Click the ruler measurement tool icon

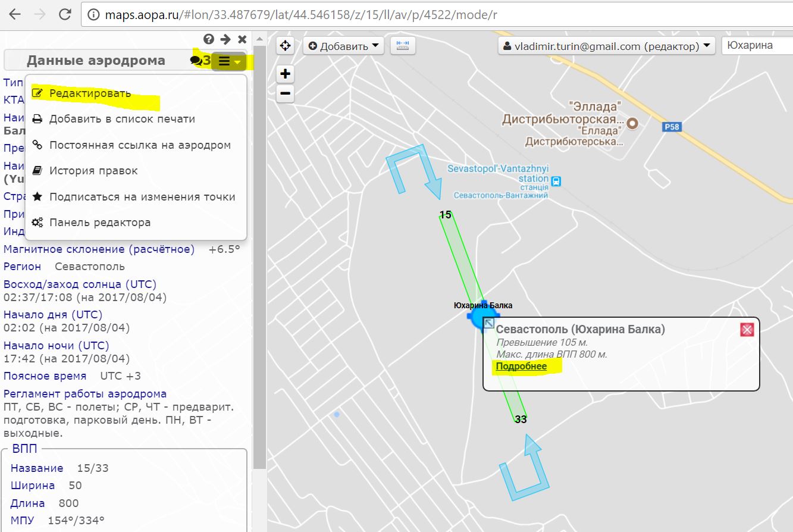click(x=403, y=45)
